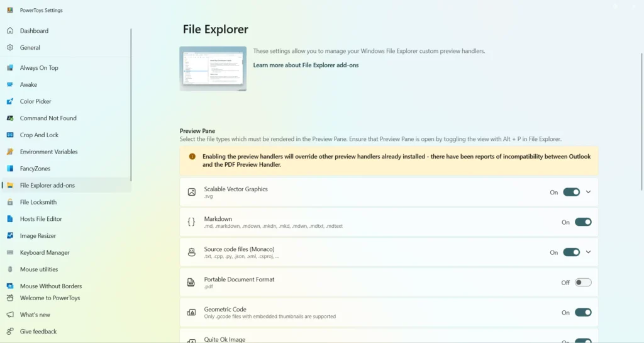Click the Markdown curly braces icon

pos(191,222)
